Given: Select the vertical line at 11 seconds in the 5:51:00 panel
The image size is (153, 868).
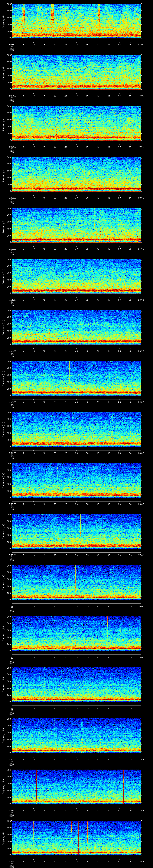Looking at the screenshot, I should tap(36, 273).
